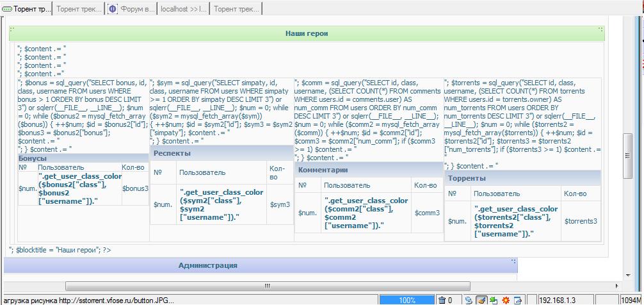This screenshot has height=305, width=644.
Task: Select the last Торент трек tab
Action: coord(236,9)
